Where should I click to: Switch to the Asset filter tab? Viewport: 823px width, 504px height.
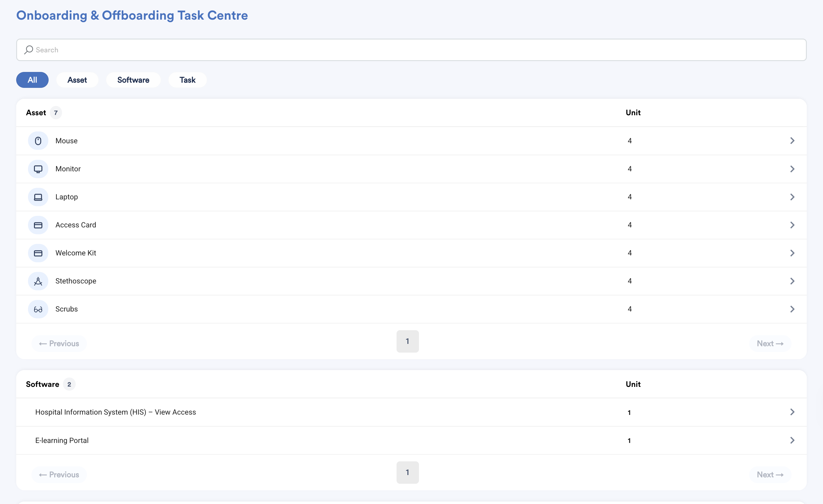click(x=77, y=80)
